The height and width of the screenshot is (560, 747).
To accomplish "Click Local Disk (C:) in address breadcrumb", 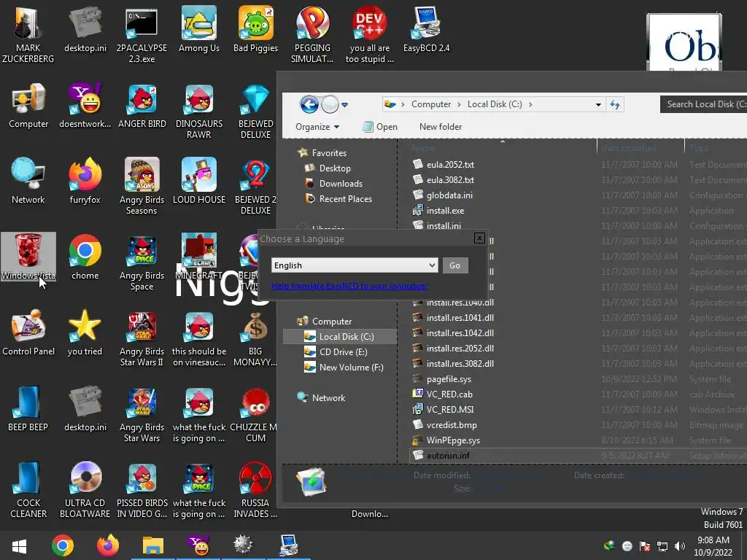I will point(495,104).
